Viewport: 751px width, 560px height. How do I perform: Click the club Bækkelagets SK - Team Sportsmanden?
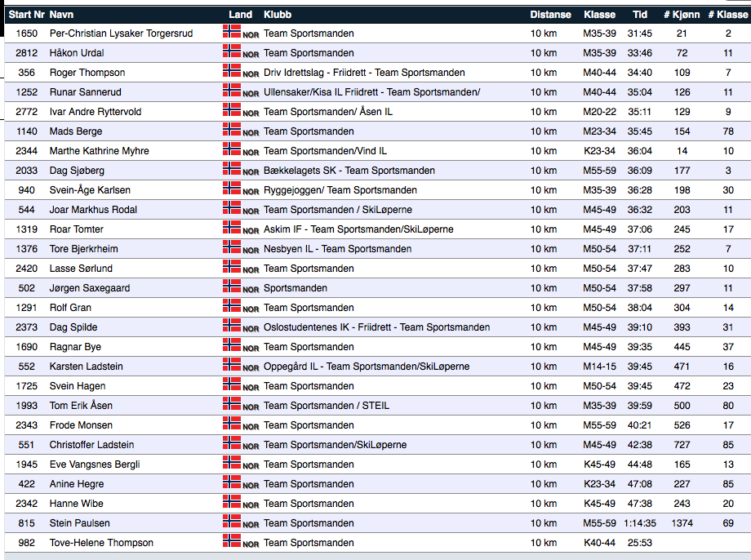[349, 171]
